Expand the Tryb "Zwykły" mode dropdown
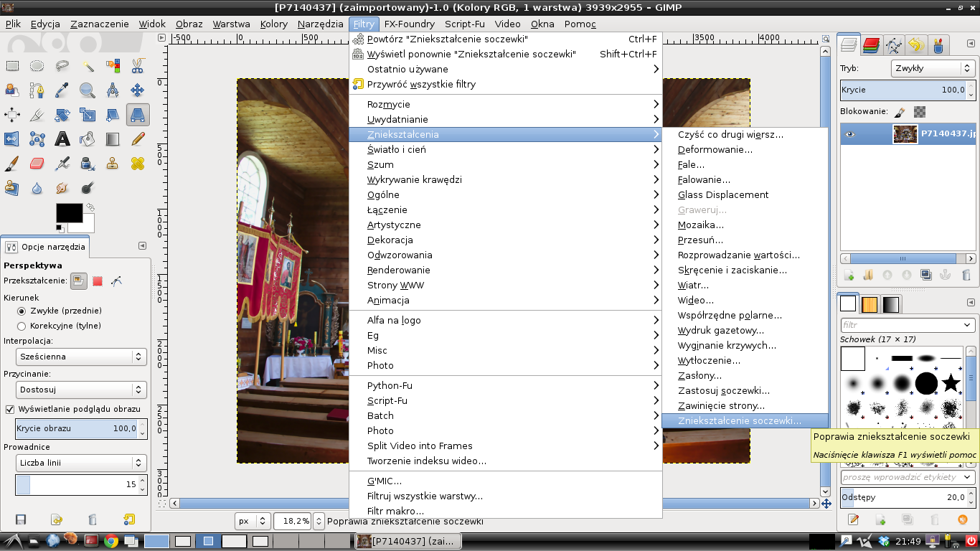Screen dimensions: 980x551 933,69
